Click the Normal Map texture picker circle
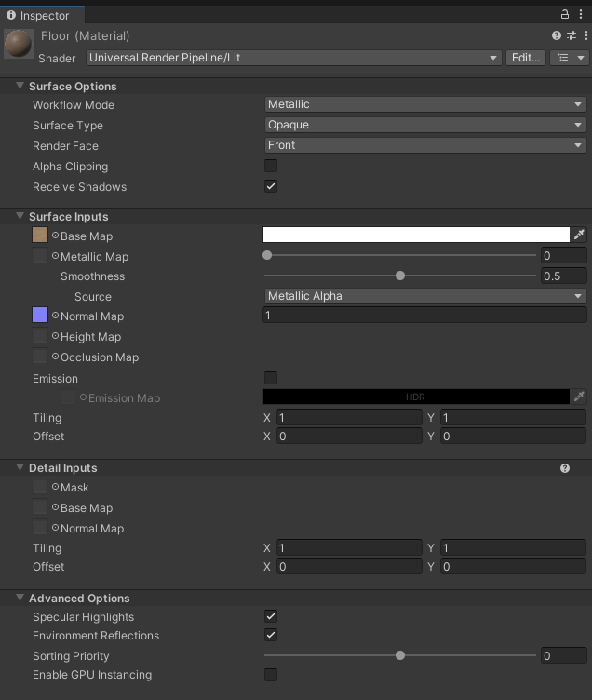Screen dimensions: 592x700 click(55, 316)
